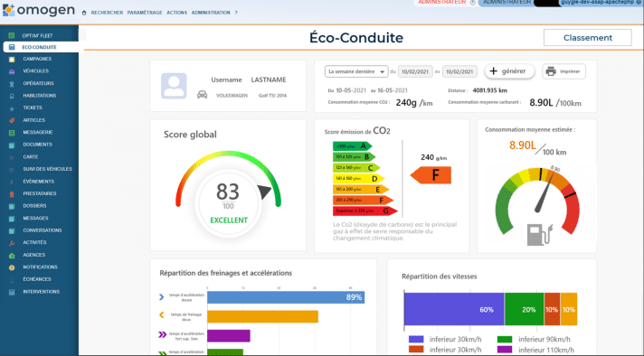Screen dimensions: 644x356
Task: Click the fuel pump icon under gauge
Action: coord(540,235)
